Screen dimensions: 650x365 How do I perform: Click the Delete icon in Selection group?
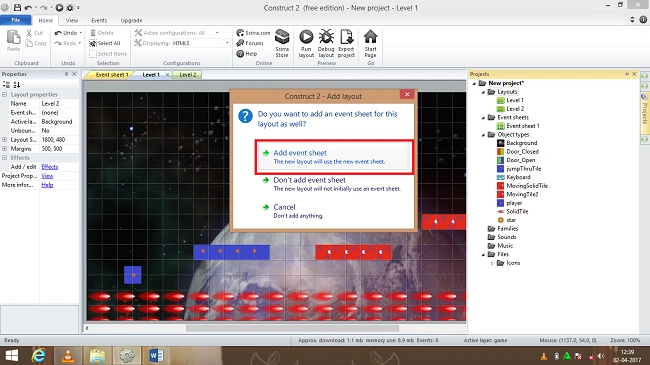point(93,33)
